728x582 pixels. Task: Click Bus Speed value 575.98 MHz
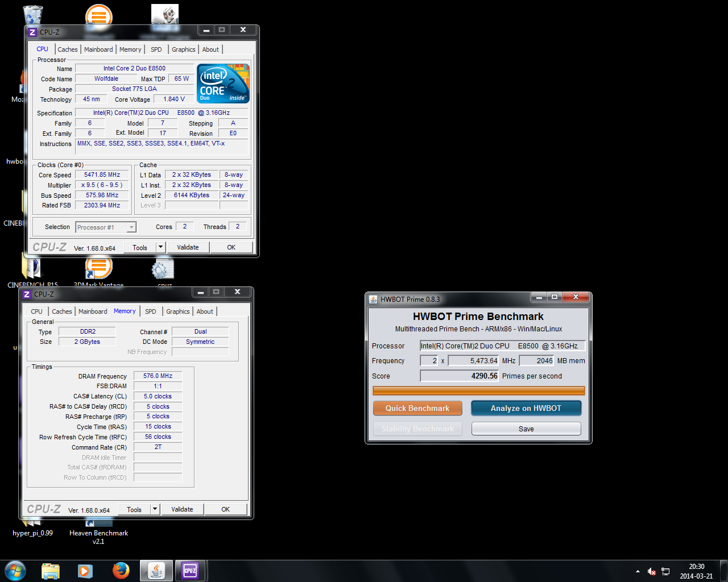click(102, 195)
